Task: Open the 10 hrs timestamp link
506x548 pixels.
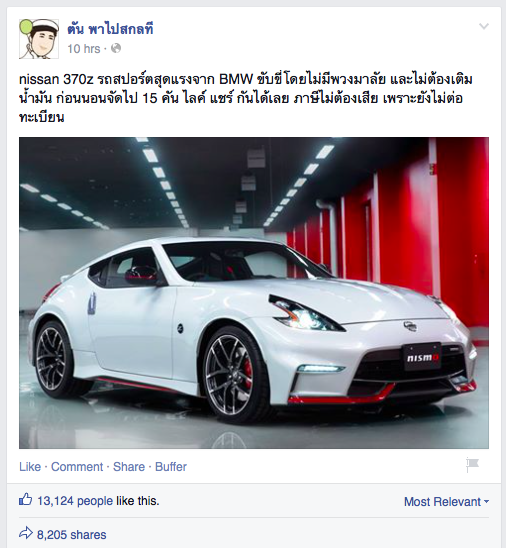Action: coord(84,49)
